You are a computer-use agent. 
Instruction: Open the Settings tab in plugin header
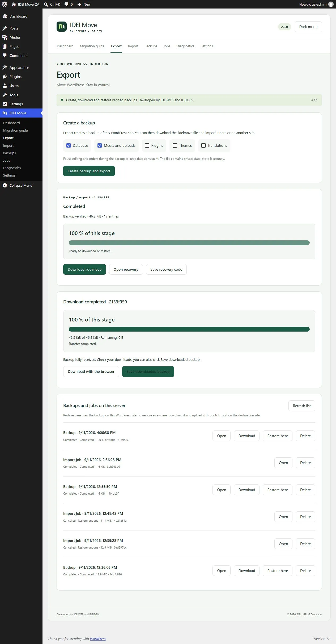click(x=207, y=46)
